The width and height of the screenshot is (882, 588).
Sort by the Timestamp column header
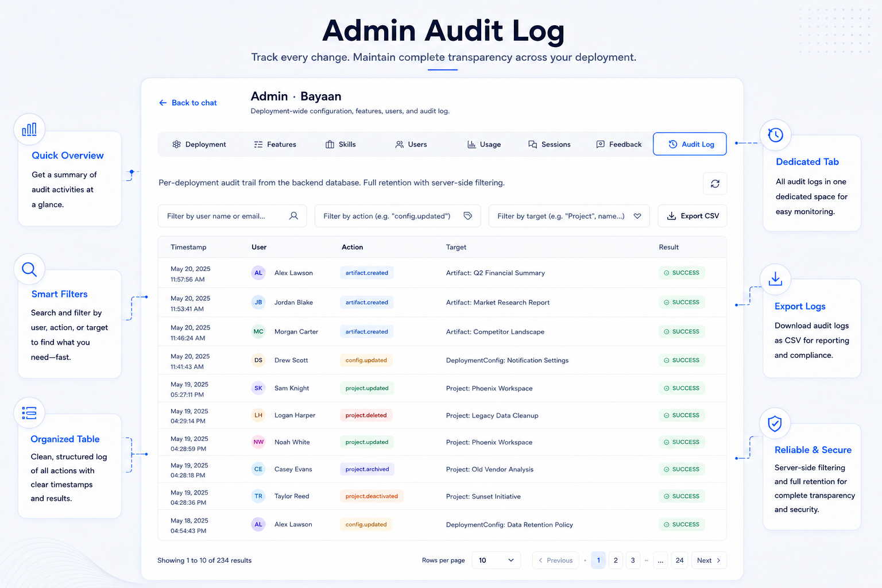pos(188,247)
